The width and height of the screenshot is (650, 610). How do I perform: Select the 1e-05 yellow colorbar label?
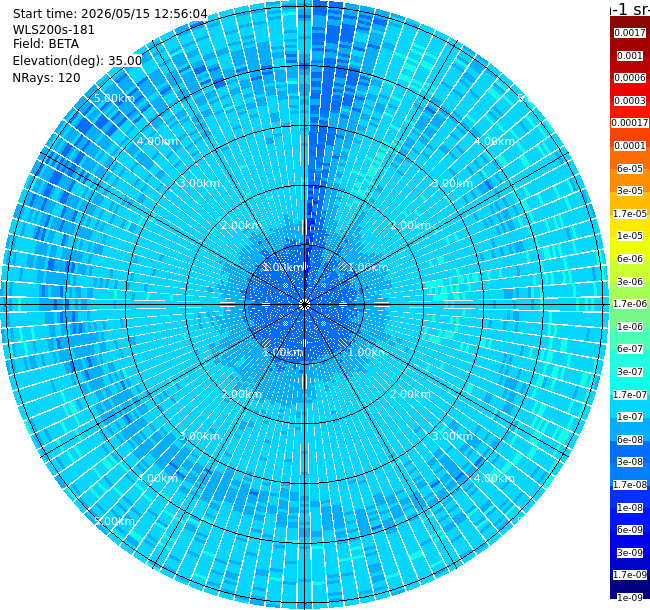pyautogui.click(x=630, y=236)
